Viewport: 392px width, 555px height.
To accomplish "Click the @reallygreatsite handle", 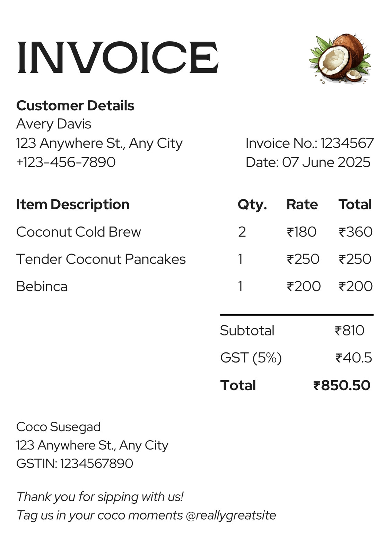I will tap(231, 515).
